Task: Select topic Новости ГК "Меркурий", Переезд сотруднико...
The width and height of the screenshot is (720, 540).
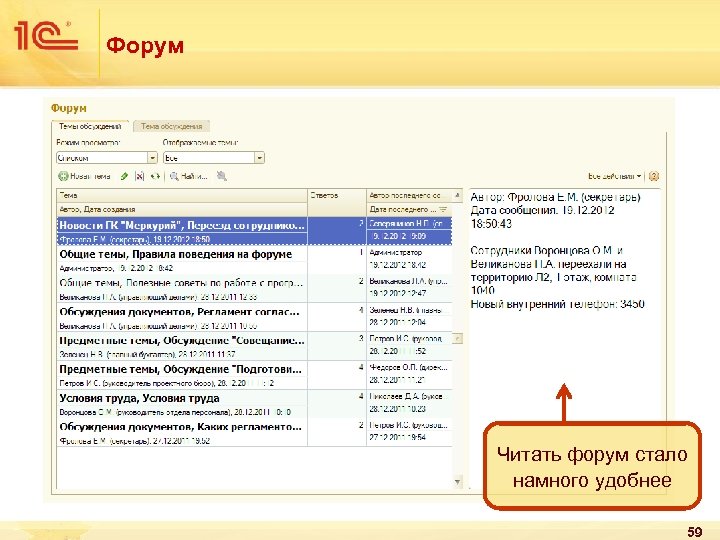Action: [182, 225]
